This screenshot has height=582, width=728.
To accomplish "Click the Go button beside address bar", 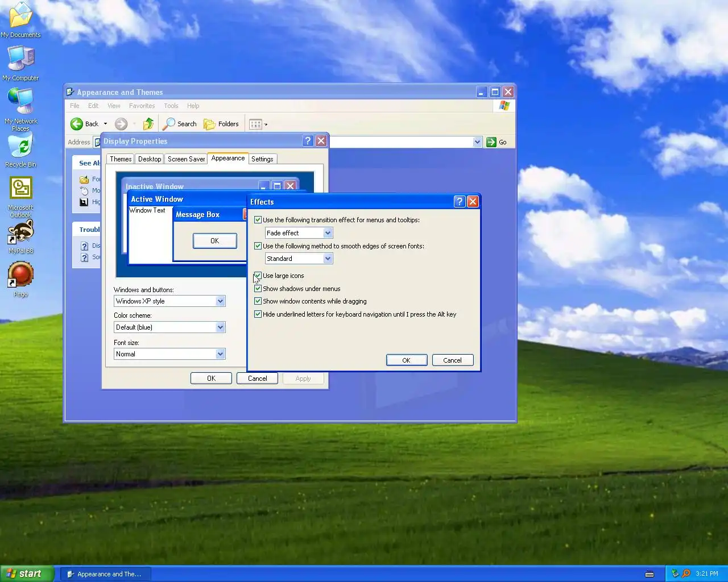I will click(497, 142).
